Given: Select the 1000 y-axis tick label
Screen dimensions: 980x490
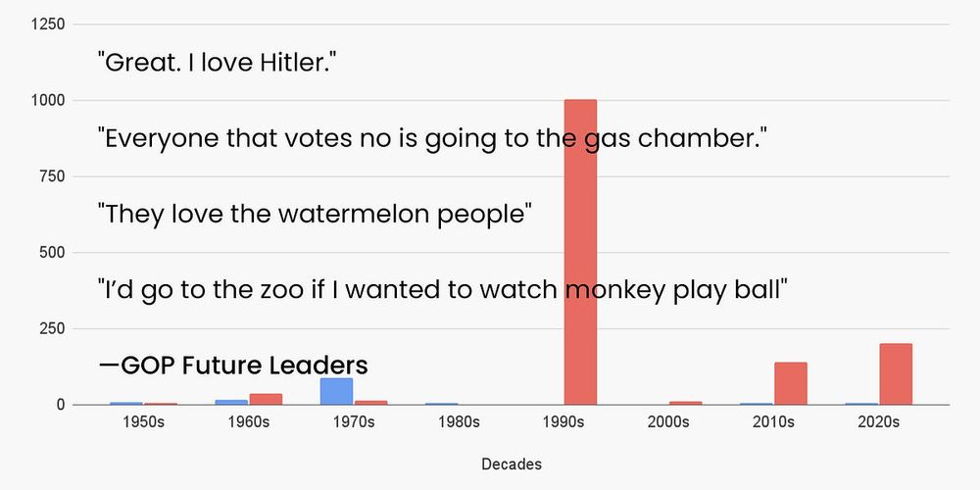Looking at the screenshot, I should tap(47, 101).
